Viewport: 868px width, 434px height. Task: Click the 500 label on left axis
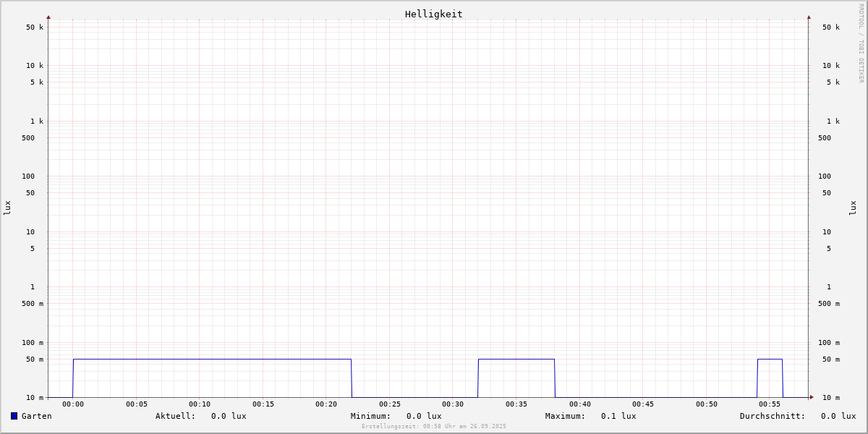[28, 138]
